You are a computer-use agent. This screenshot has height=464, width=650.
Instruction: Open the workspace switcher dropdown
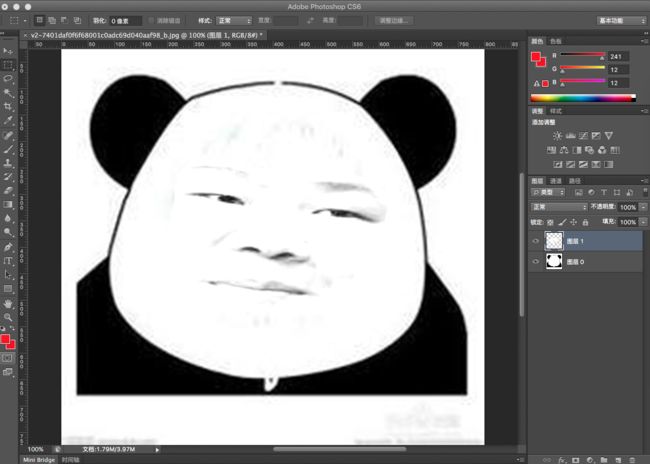coord(621,20)
